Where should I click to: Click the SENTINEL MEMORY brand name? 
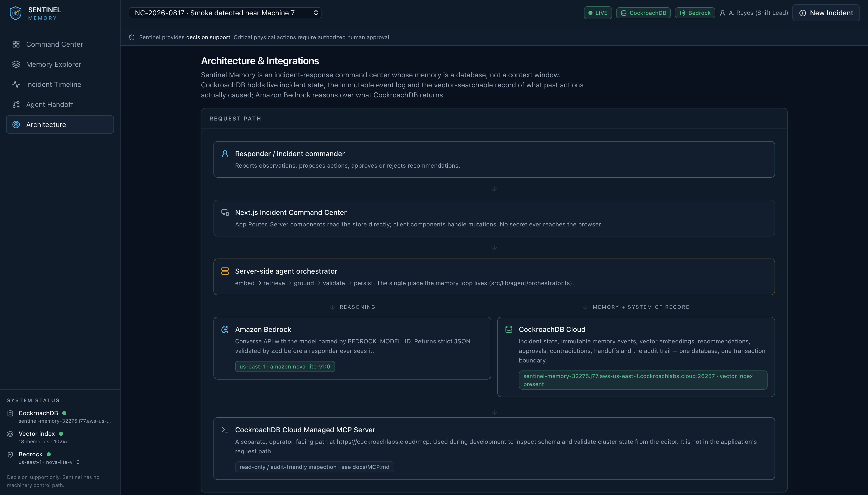(x=44, y=14)
